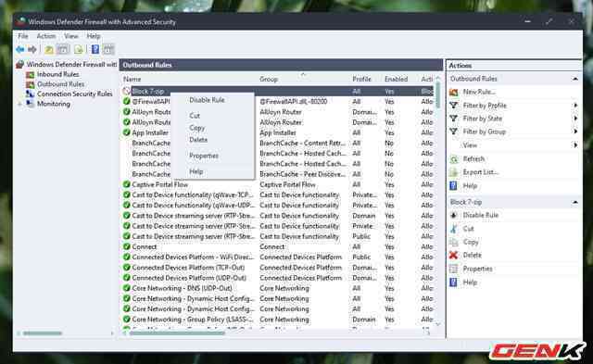
Task: Click the Filter by Profile funnel icon
Action: [x=454, y=106]
